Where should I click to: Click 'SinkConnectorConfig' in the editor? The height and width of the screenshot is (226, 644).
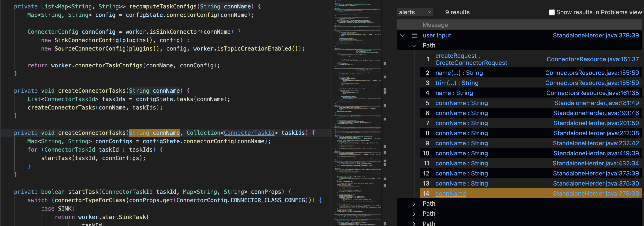[x=87, y=40]
